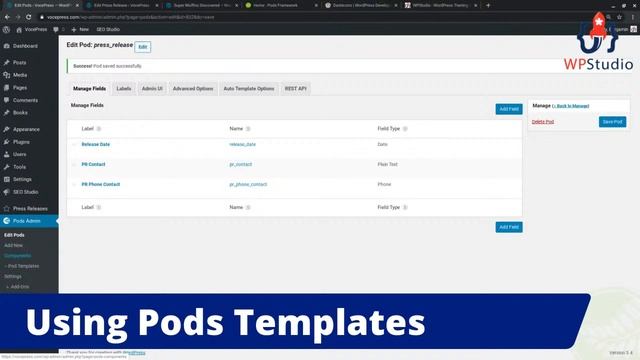The height and width of the screenshot is (360, 640).
Task: Switch to the WPStudio browser tab
Action: click(440, 5)
